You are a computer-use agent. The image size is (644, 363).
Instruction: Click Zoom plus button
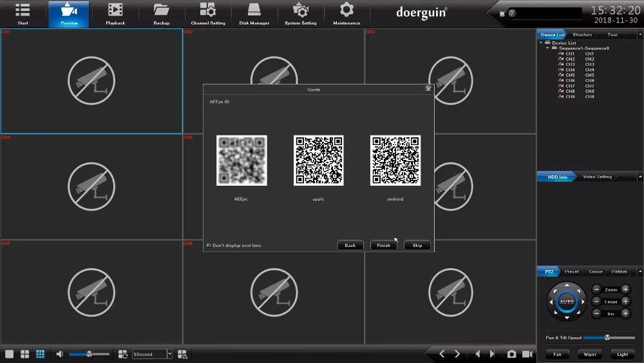[625, 289]
